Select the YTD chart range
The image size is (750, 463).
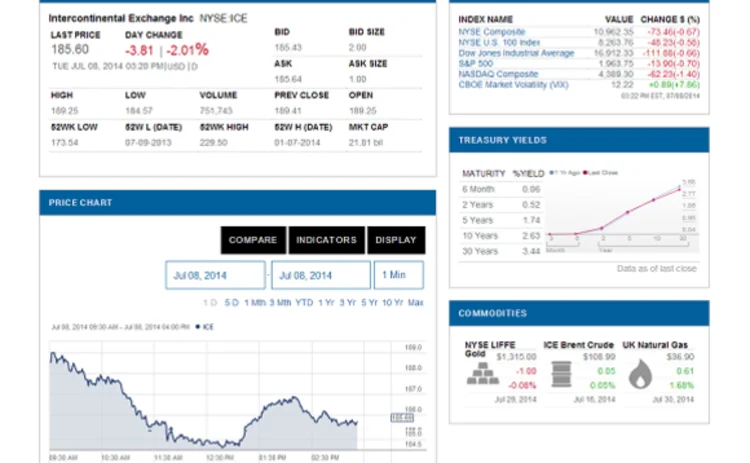click(304, 303)
